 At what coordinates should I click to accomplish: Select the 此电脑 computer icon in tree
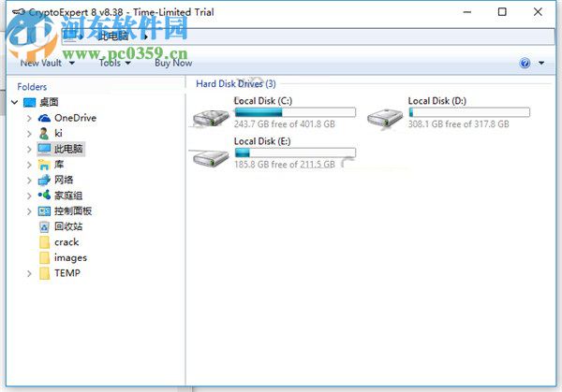(44, 149)
